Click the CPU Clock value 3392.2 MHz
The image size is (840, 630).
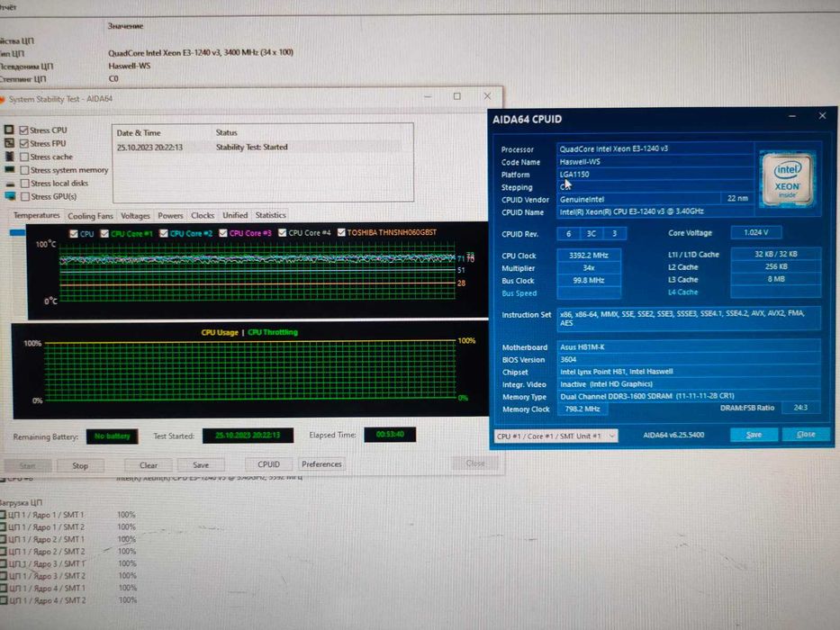coord(588,256)
